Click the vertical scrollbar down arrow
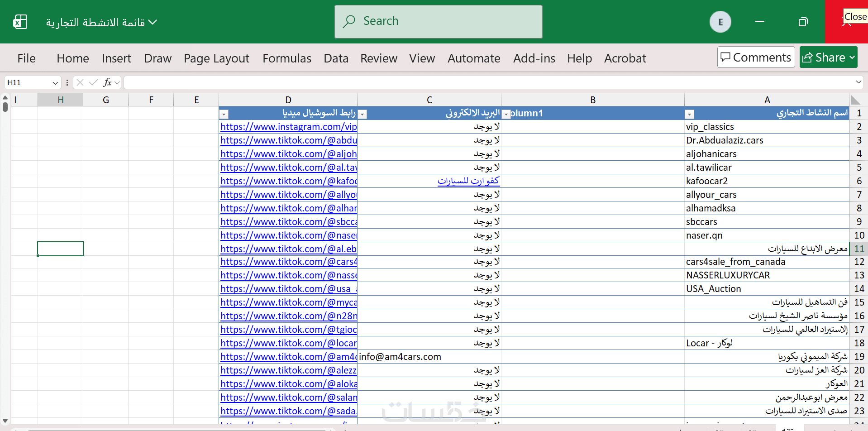Viewport: 868px width, 431px height. (x=5, y=421)
